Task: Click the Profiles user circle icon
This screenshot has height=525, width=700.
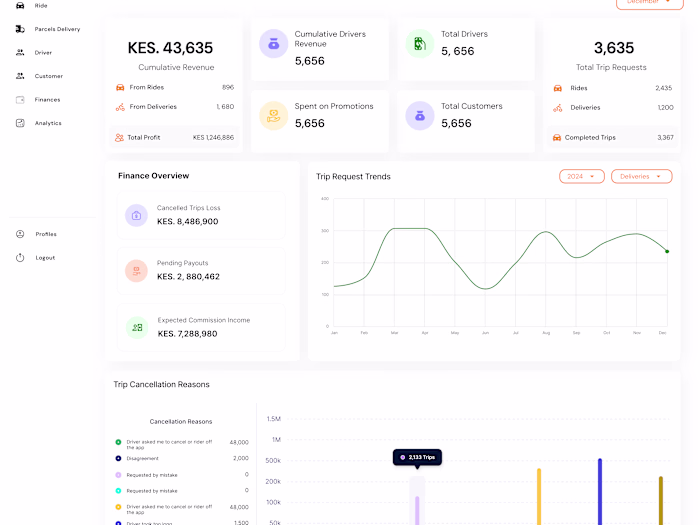Action: click(x=20, y=234)
